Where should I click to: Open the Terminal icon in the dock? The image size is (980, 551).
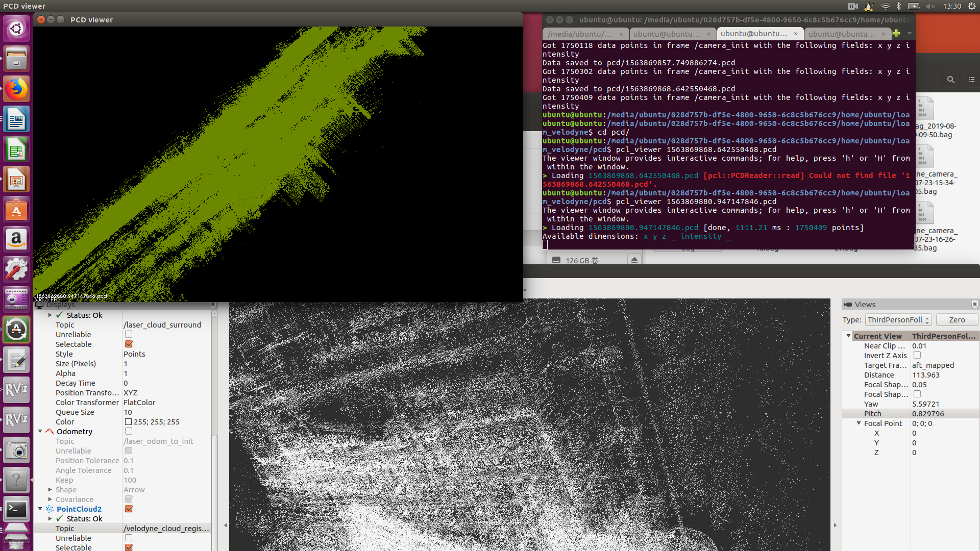pos(16,509)
